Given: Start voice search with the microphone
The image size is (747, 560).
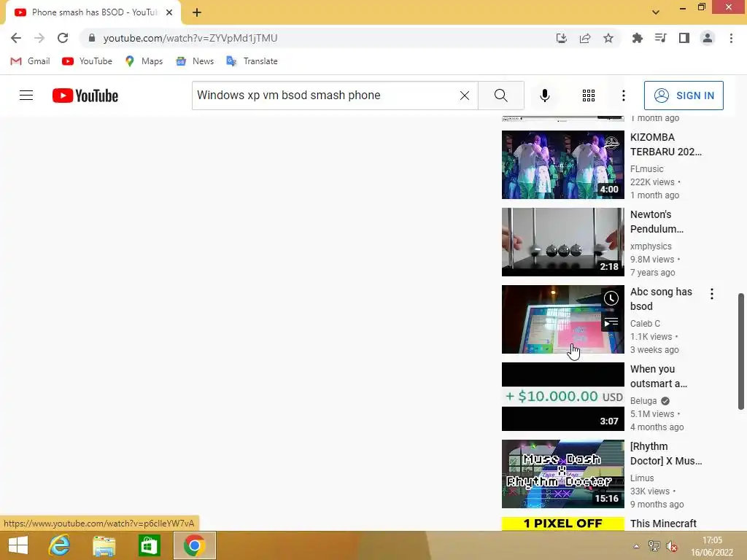Looking at the screenshot, I should pos(544,96).
